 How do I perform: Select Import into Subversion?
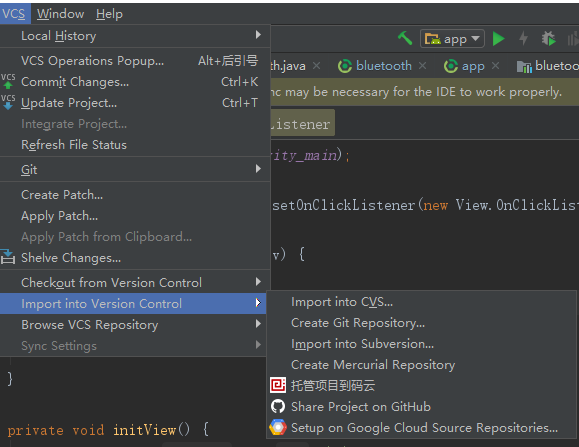(x=421, y=344)
